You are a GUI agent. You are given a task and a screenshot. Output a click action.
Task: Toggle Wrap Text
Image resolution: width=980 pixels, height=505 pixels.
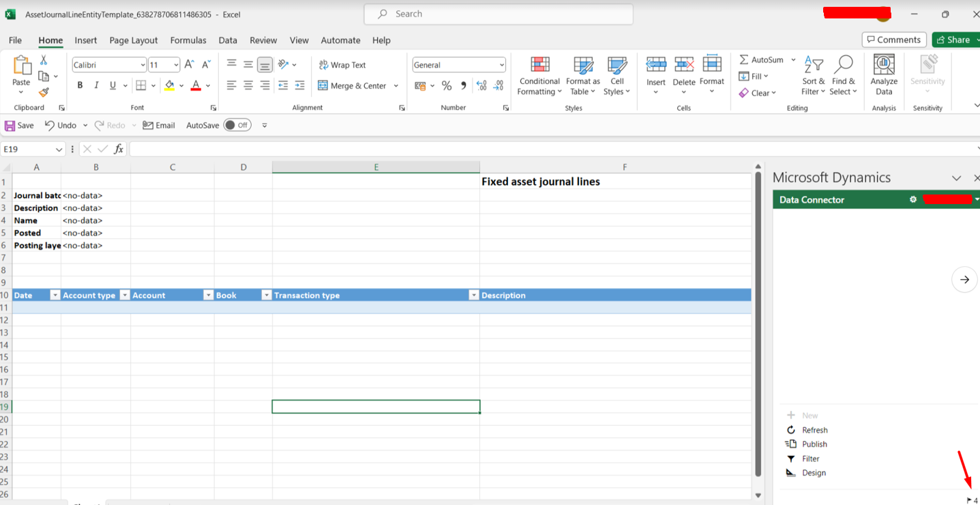[x=342, y=65]
